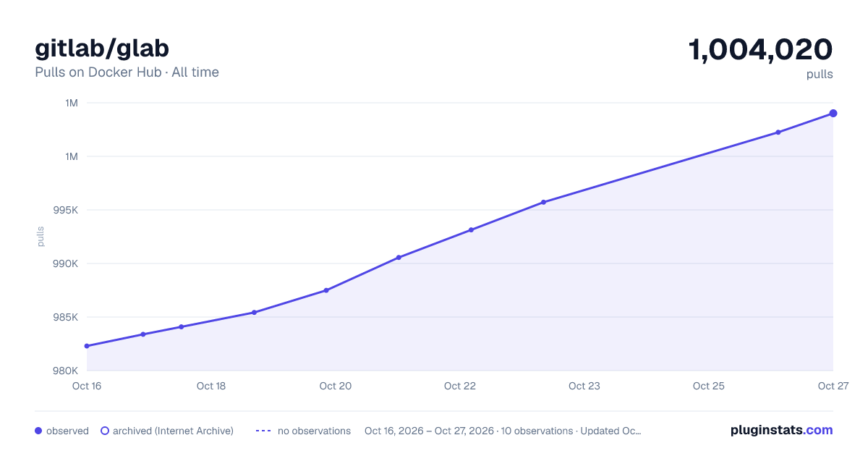868x456 pixels.
Task: Click the 980K y-axis label
Action: [65, 371]
